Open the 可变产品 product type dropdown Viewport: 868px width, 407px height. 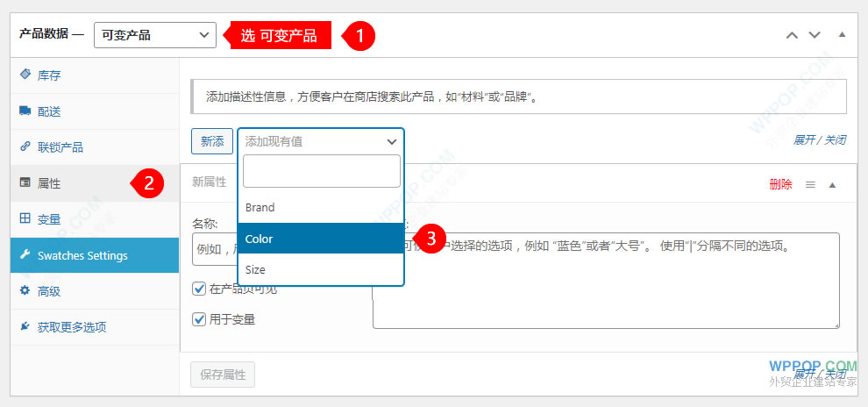(154, 35)
